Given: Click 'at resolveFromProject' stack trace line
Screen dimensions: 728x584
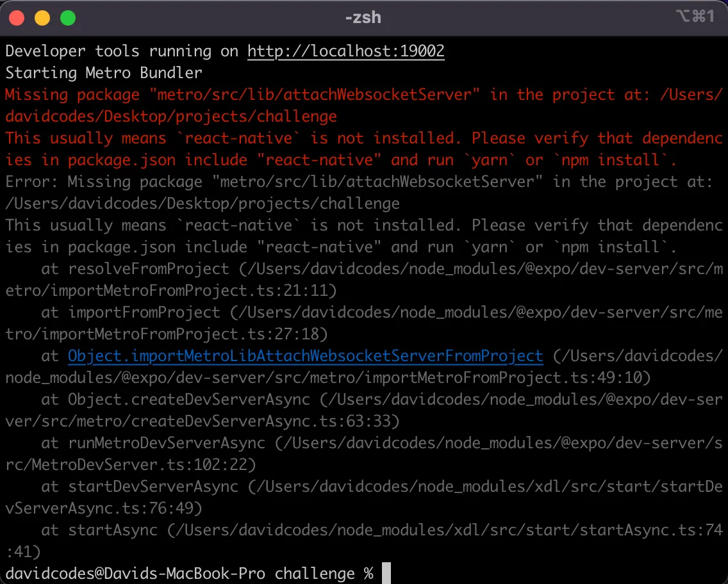Looking at the screenshot, I should pos(382,269).
